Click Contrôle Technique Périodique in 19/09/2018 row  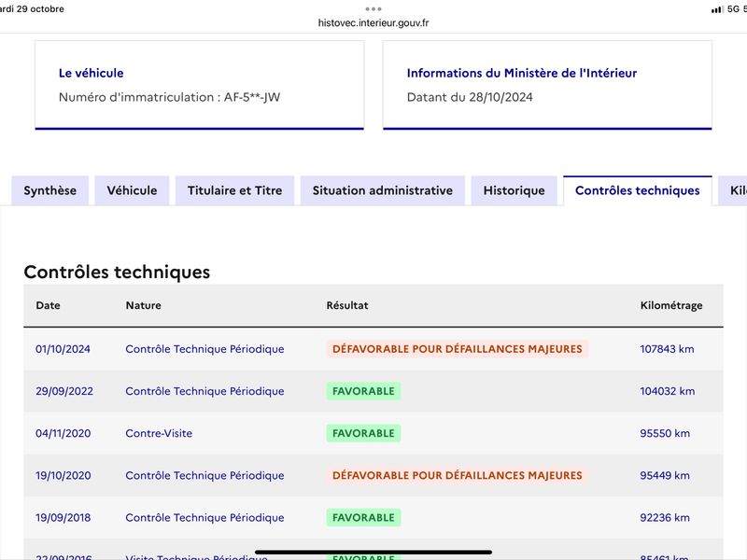[204, 518]
